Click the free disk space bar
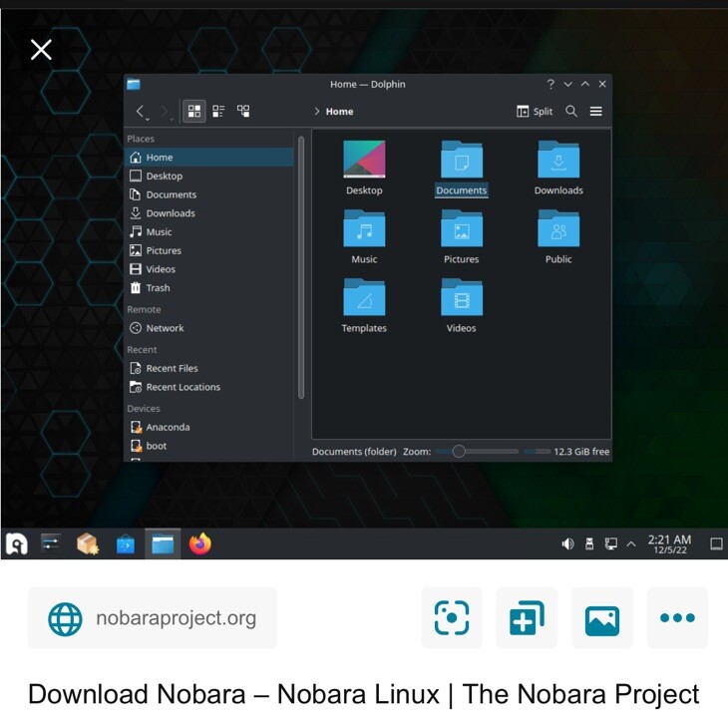This screenshot has width=728, height=713. coord(538,451)
